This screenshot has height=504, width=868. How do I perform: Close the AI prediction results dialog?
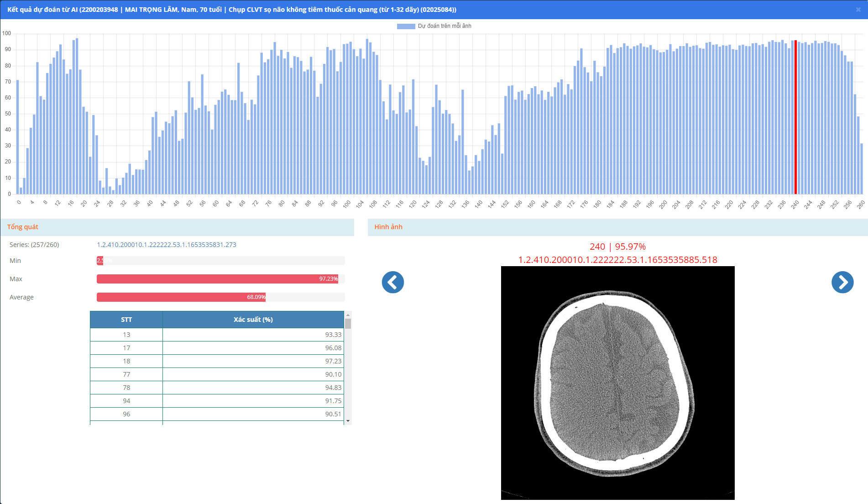[x=858, y=10]
